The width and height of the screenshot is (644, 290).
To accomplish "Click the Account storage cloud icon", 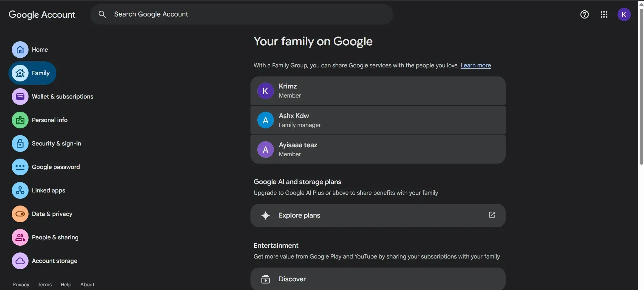I will 20,261.
